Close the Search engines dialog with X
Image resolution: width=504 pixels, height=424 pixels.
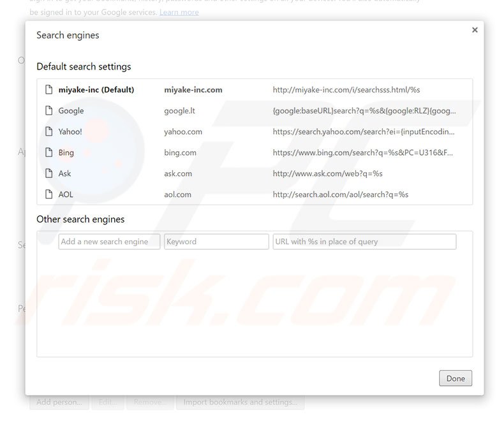click(475, 30)
